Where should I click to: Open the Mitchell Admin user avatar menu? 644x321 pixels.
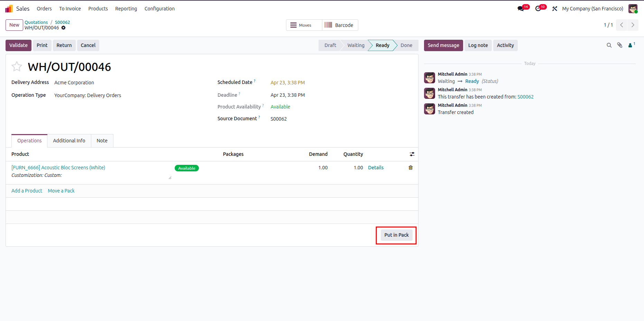(x=633, y=9)
